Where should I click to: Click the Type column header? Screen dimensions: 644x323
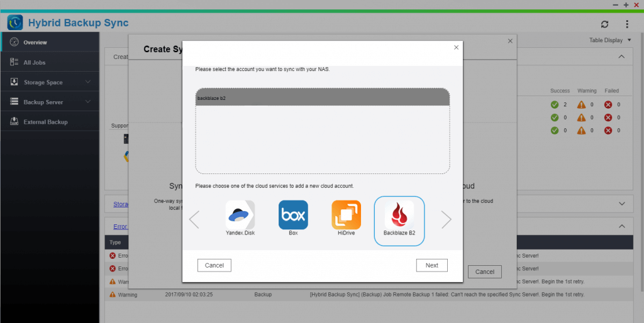115,242
